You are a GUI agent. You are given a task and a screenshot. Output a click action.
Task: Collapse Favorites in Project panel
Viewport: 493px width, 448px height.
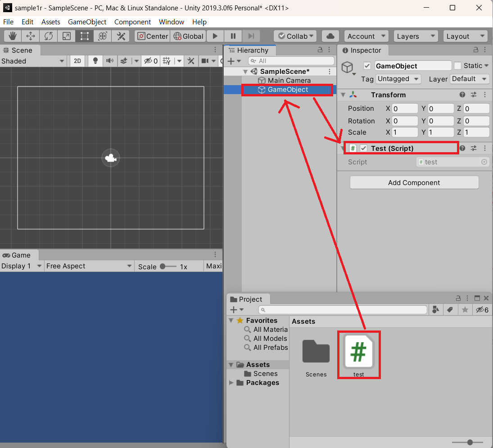click(231, 321)
